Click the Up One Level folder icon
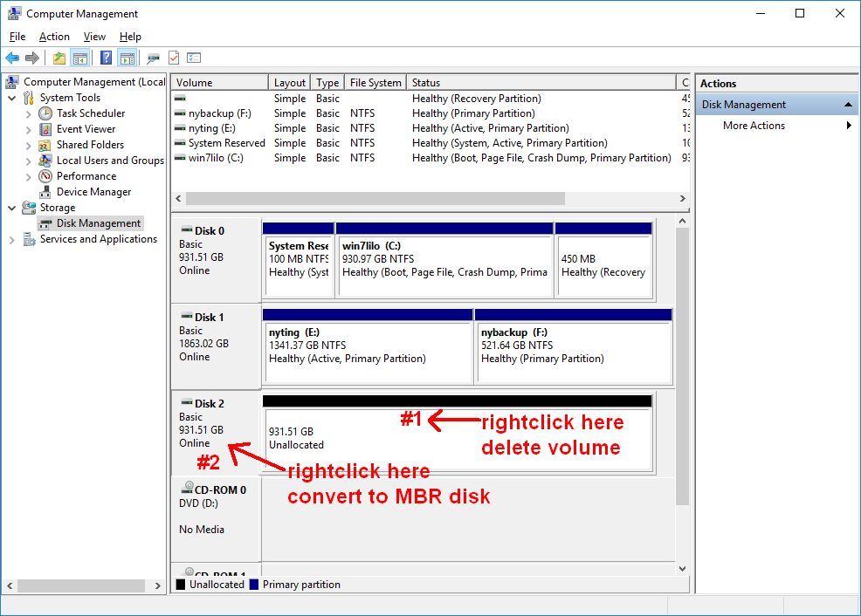Screen dimensions: 861x616 [x=59, y=58]
